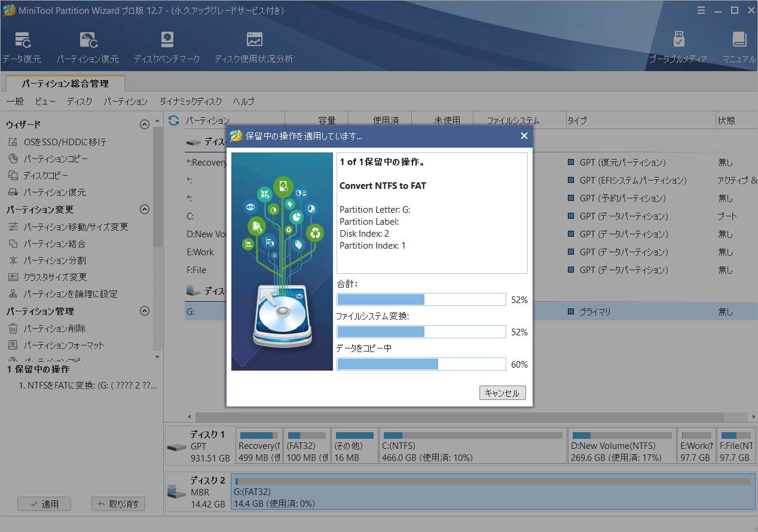Collapse the パーティション変更 section
This screenshot has height=532, width=758.
click(144, 209)
